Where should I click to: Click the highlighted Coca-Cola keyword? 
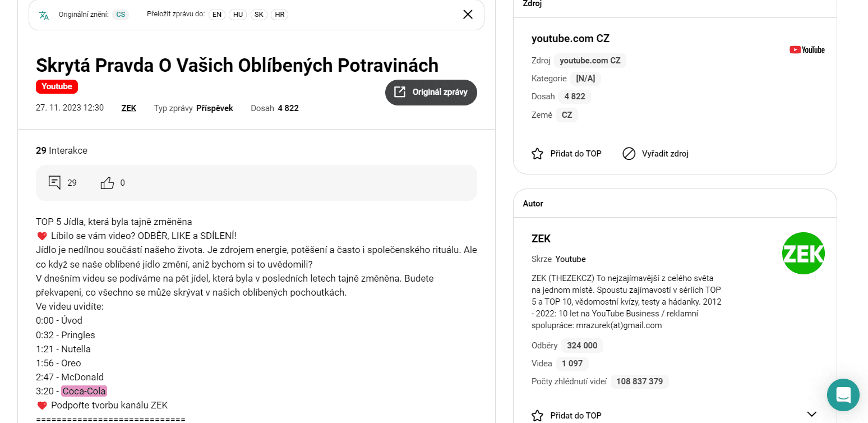point(84,391)
